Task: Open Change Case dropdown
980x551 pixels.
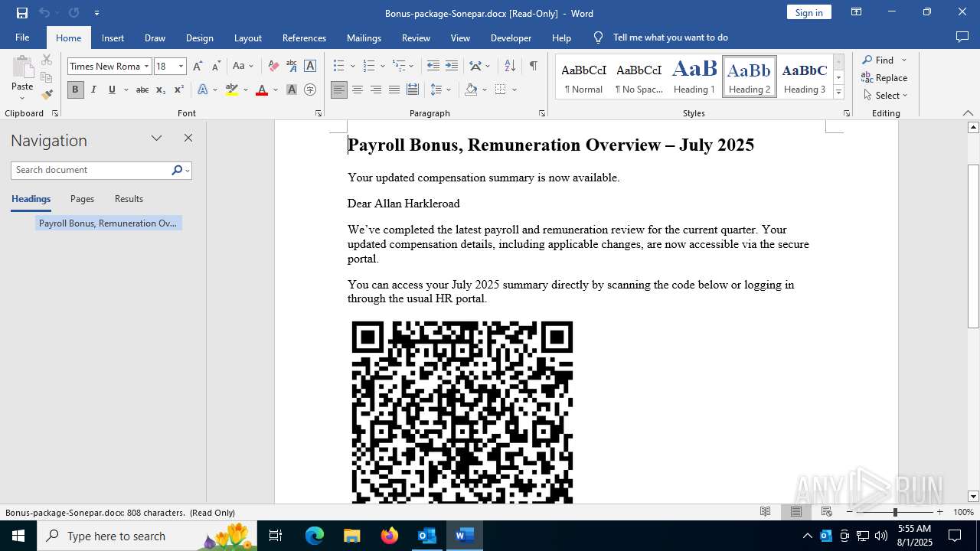Action: click(x=243, y=67)
